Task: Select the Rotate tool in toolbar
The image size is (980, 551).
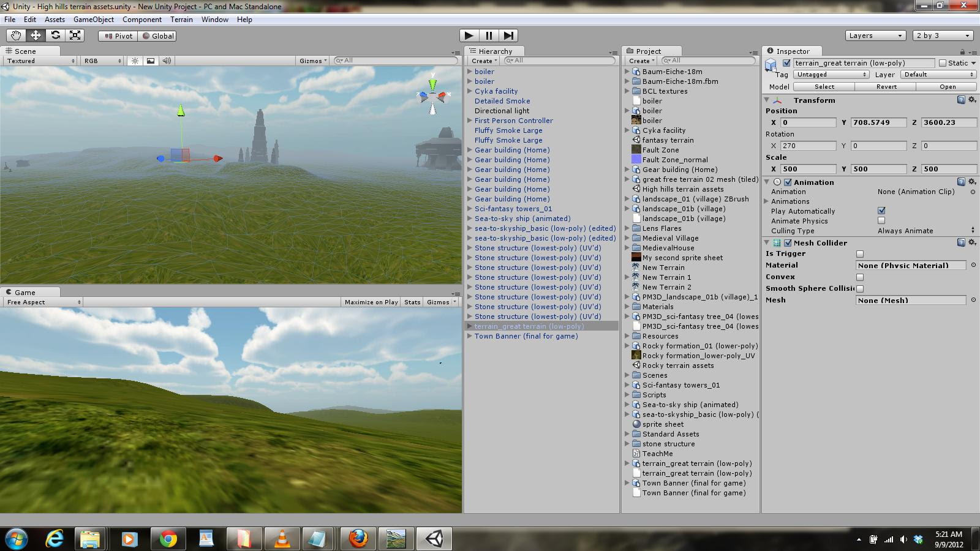Action: [x=55, y=36]
